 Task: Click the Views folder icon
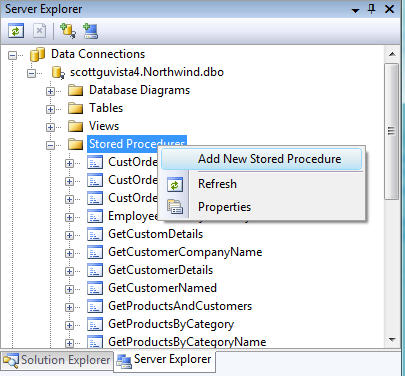[75, 126]
